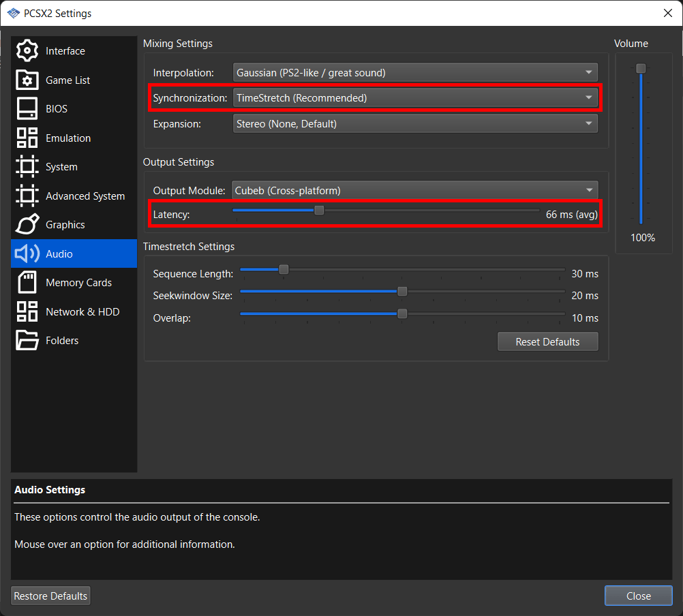Click the Interface gear icon
The height and width of the screenshot is (616, 683).
(x=27, y=50)
